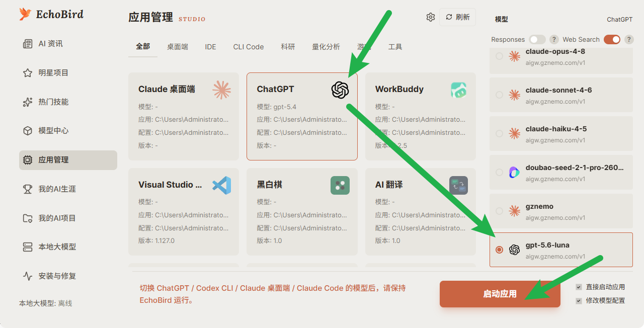Click the Claude 桌面端 starburst icon
644x328 pixels.
coord(221,90)
